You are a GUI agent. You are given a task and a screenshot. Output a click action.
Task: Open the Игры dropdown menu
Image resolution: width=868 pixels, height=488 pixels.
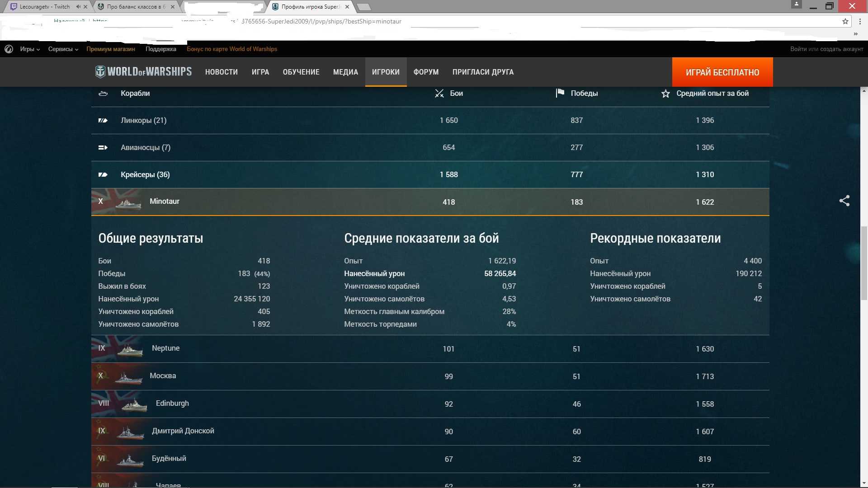coord(30,49)
